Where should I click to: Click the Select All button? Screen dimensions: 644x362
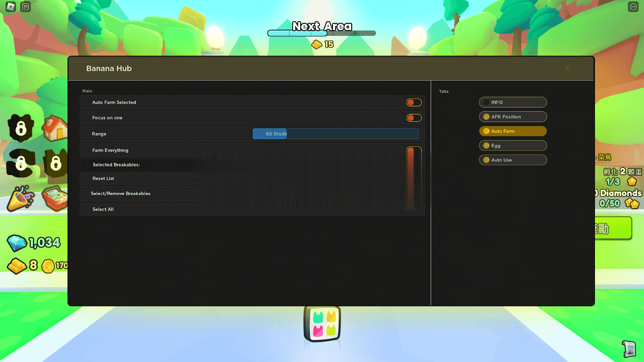tap(252, 210)
